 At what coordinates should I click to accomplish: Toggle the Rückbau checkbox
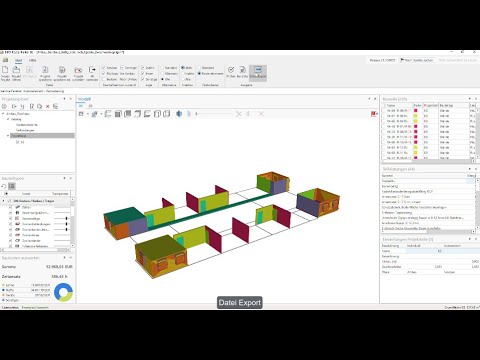(x=104, y=73)
